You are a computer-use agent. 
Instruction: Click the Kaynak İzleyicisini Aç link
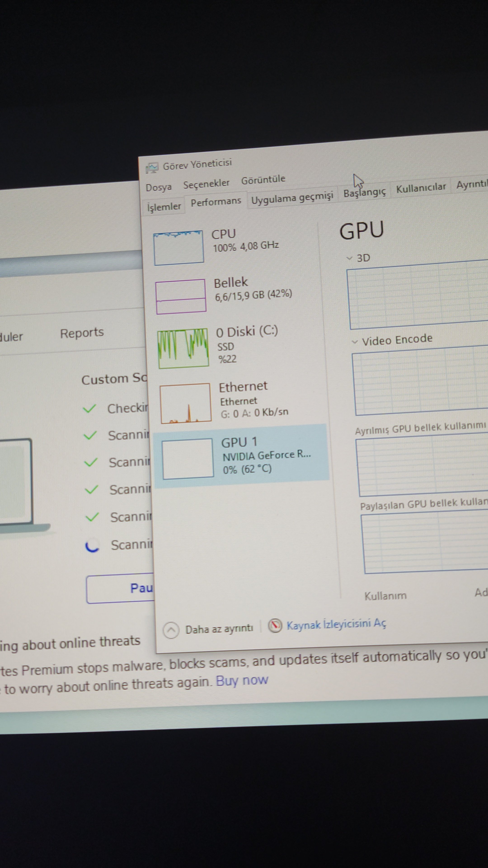[336, 624]
